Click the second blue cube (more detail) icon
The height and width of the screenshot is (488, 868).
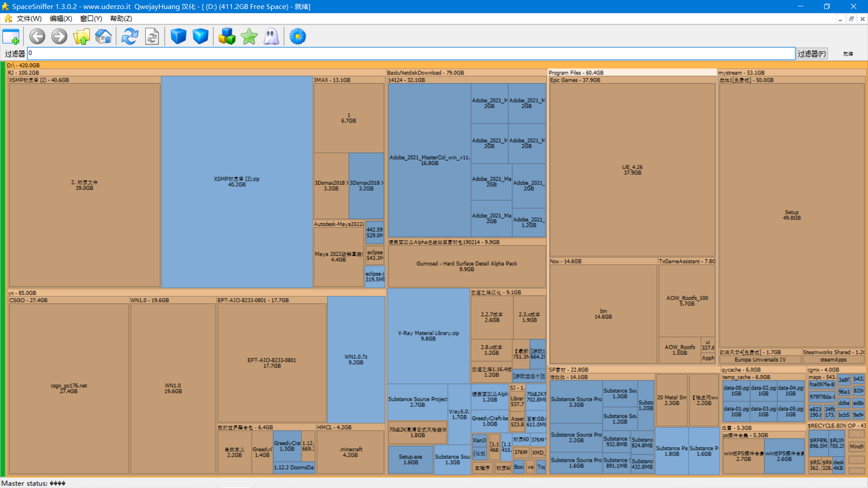pos(200,37)
